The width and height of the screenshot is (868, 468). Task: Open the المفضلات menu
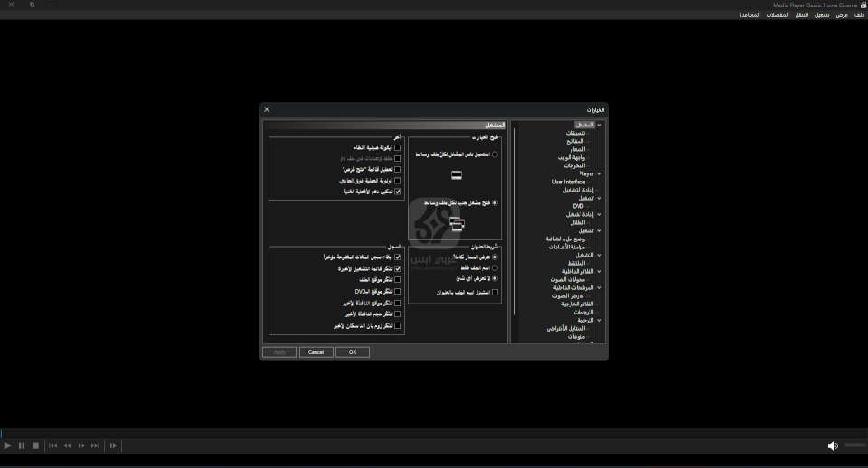(x=778, y=15)
